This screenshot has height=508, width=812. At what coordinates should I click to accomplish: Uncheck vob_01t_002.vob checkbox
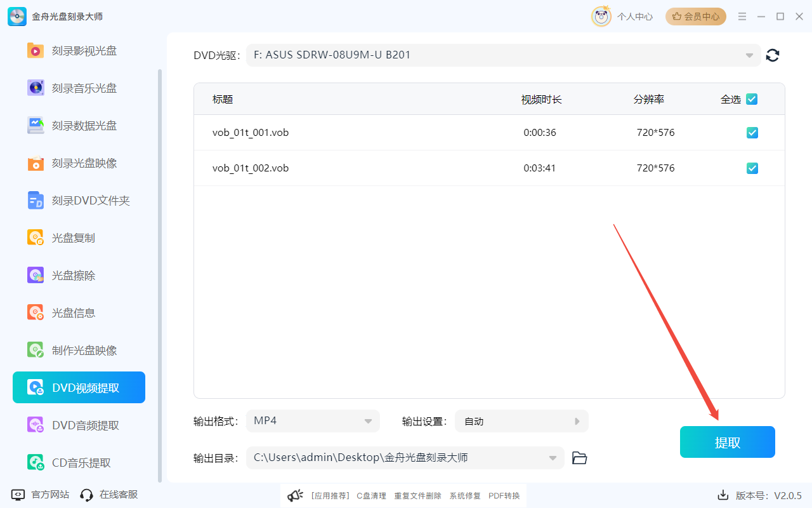tap(752, 168)
